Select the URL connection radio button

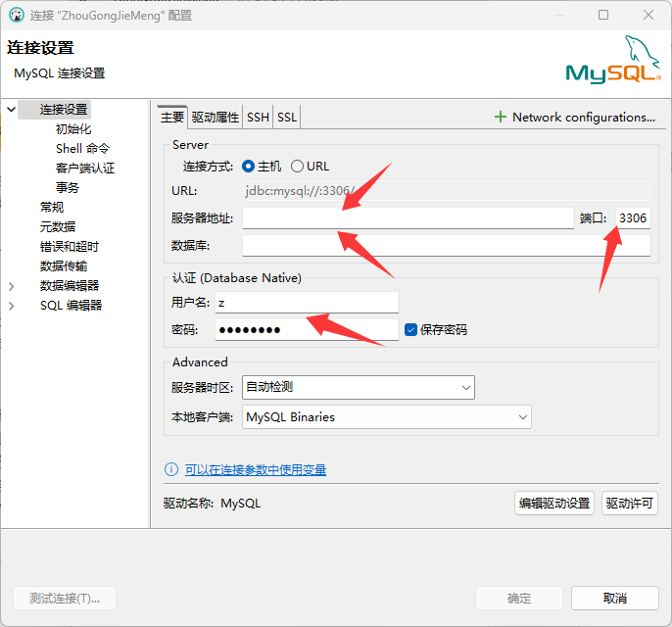297,167
